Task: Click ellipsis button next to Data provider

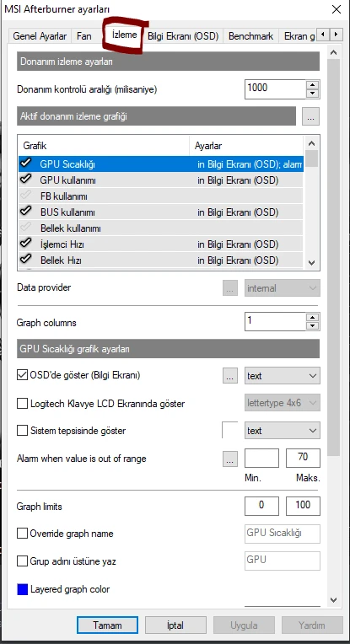Action: click(x=230, y=288)
